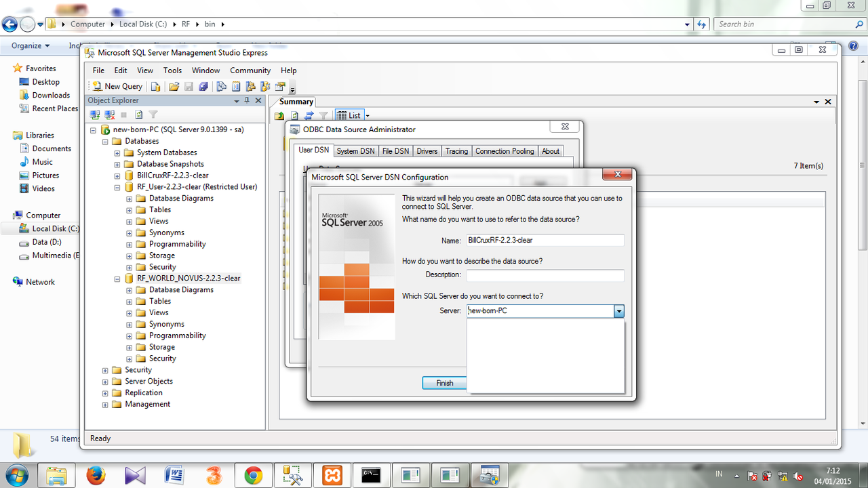868x488 pixels.
Task: Collapse the Databases folder node
Action: (105, 141)
